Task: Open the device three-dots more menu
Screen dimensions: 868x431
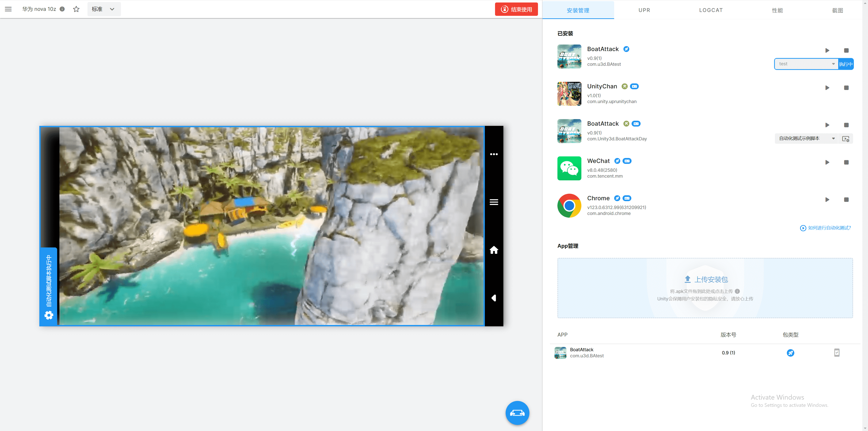Action: (x=494, y=154)
